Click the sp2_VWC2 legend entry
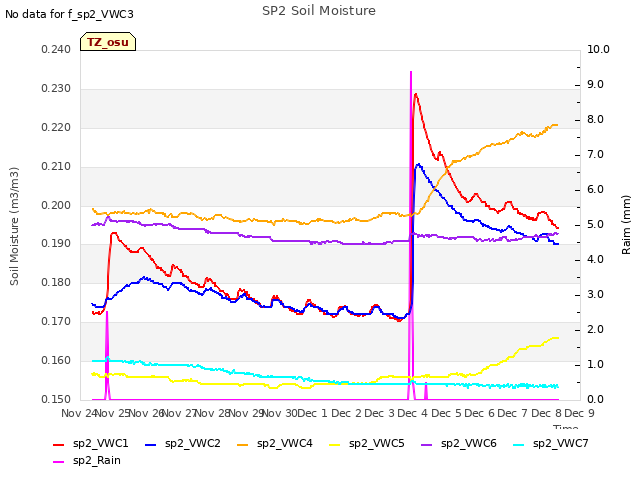Viewport: 640px width, 480px height. click(183, 444)
